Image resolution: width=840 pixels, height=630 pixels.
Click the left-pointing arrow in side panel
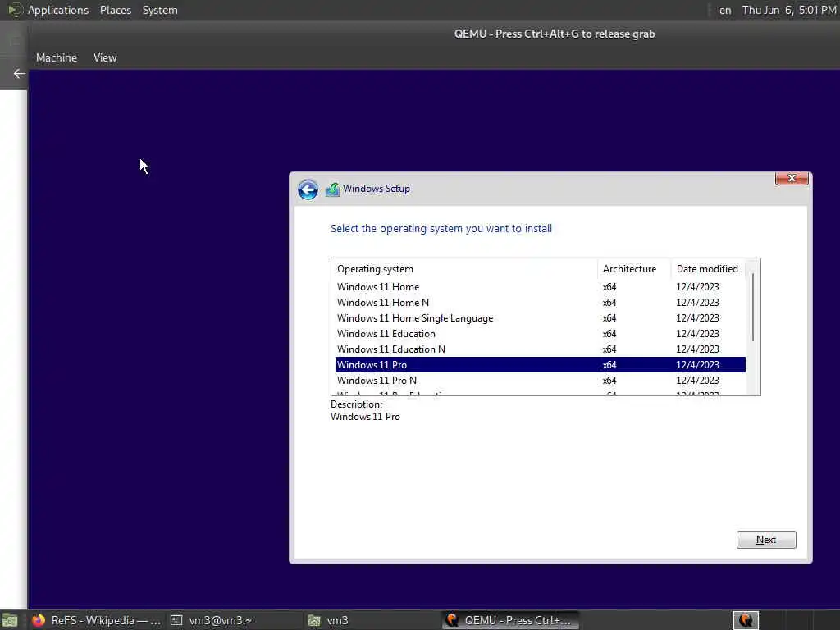20,73
